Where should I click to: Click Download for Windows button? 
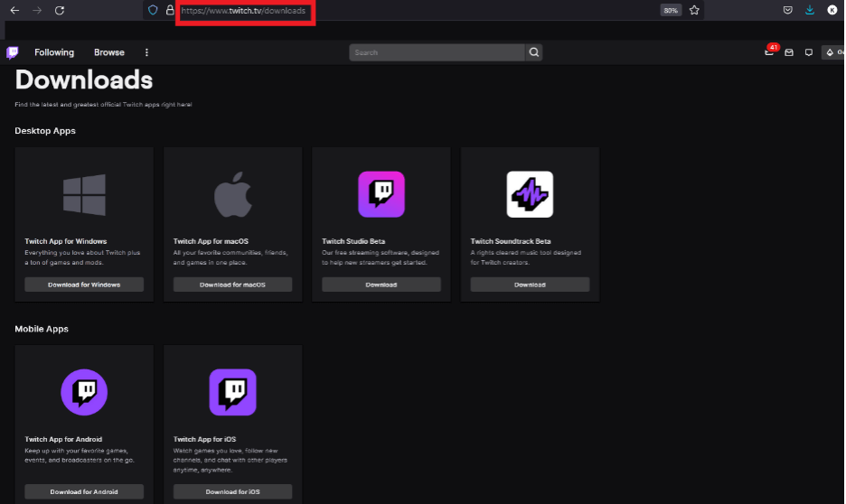coord(84,285)
